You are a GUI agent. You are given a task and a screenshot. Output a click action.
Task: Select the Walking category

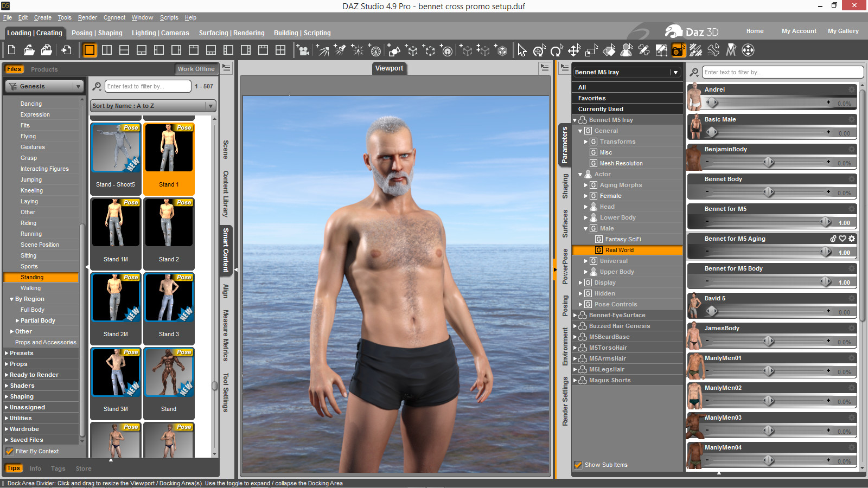pos(30,288)
